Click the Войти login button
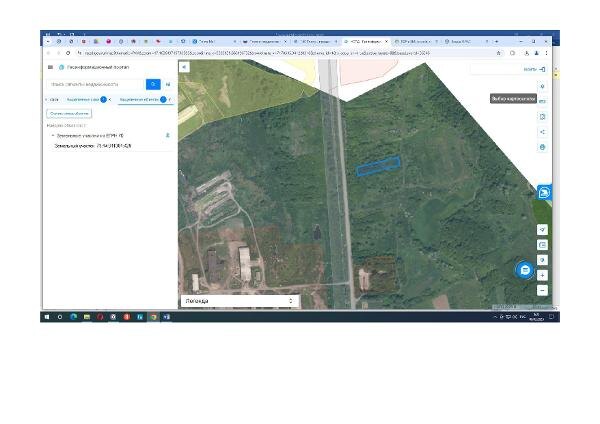This screenshot has width=600, height=424. (535, 69)
